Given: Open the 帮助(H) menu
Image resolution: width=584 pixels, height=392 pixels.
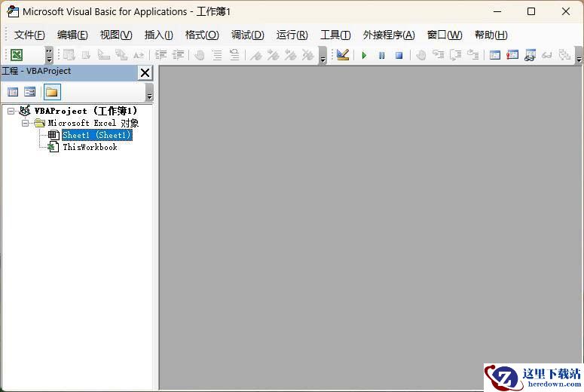Looking at the screenshot, I should (x=491, y=35).
